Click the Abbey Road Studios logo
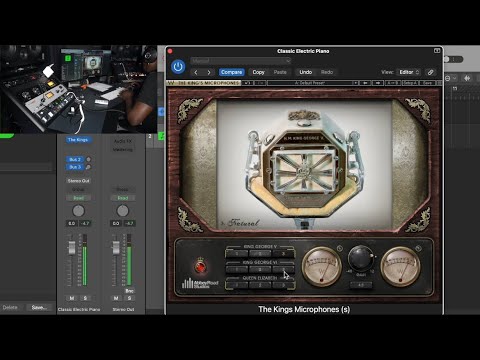The image size is (480, 360). (x=200, y=284)
